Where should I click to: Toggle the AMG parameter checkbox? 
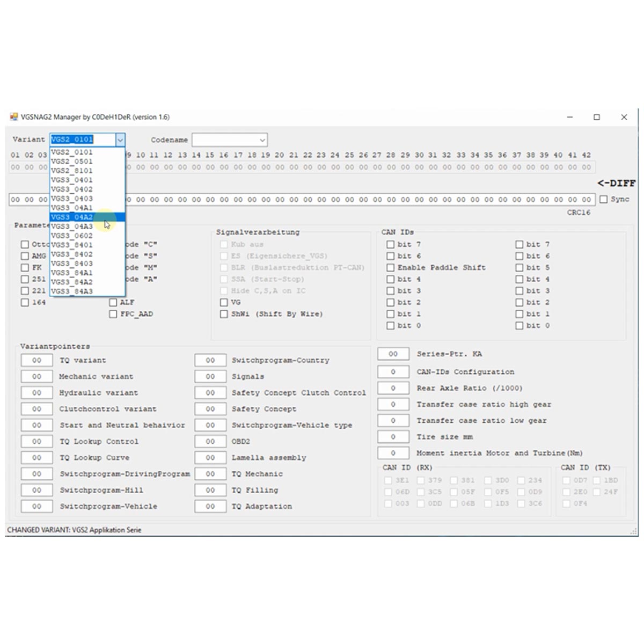25,256
